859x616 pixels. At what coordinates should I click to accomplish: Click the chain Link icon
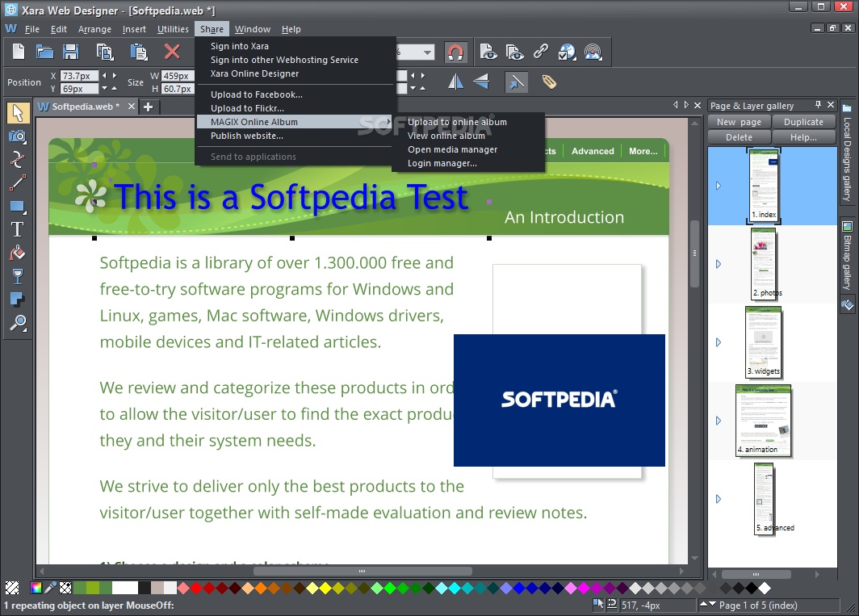[541, 52]
